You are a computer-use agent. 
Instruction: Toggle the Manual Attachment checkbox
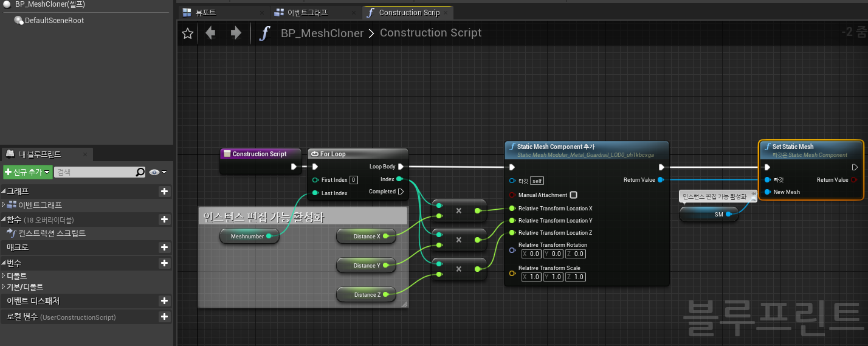pos(573,195)
